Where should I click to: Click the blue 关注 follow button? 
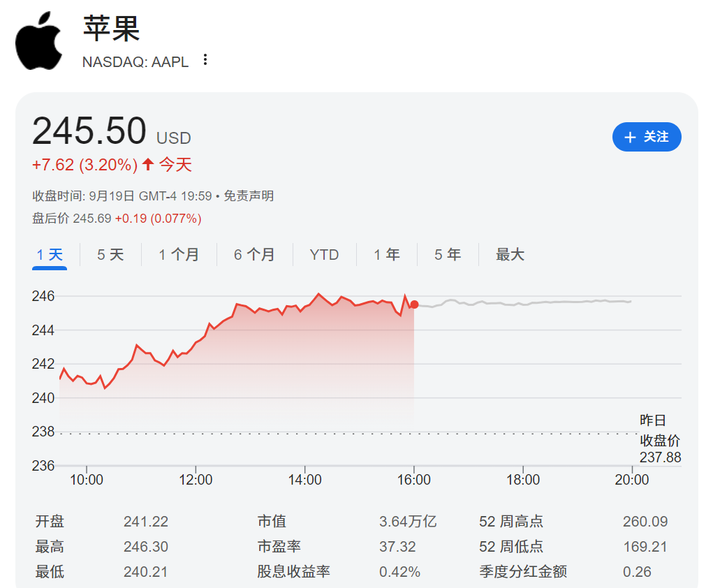(x=647, y=137)
